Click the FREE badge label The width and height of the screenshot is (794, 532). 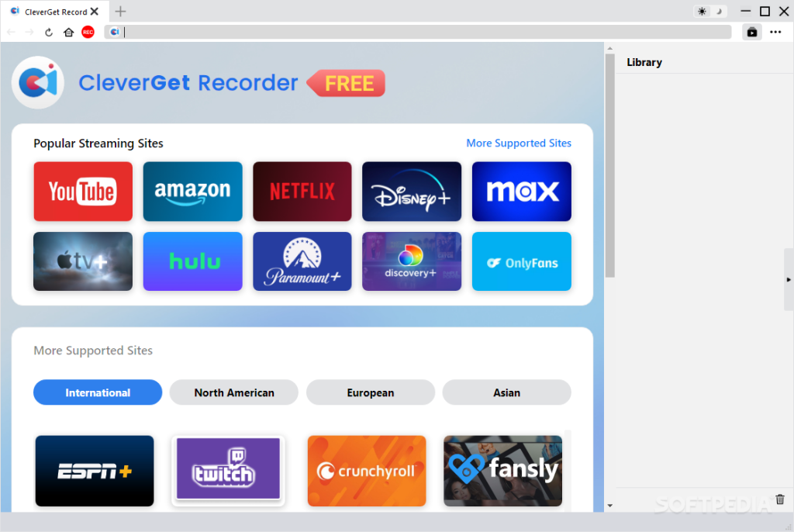point(347,83)
